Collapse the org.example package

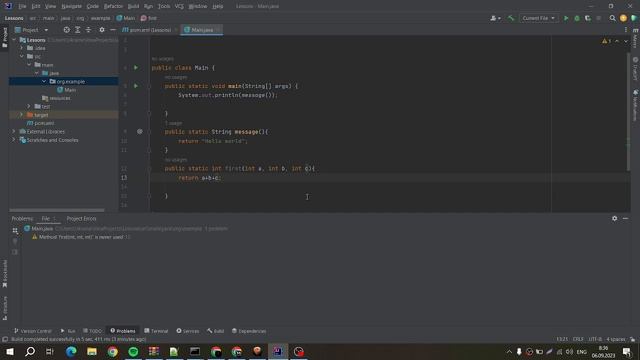[44, 81]
